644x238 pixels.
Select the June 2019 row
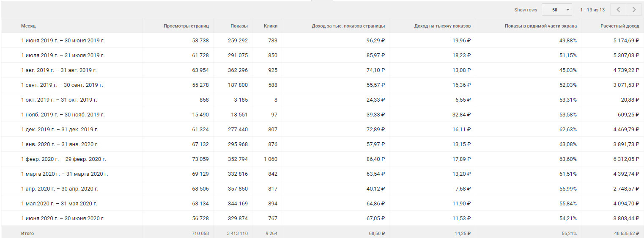pos(63,41)
